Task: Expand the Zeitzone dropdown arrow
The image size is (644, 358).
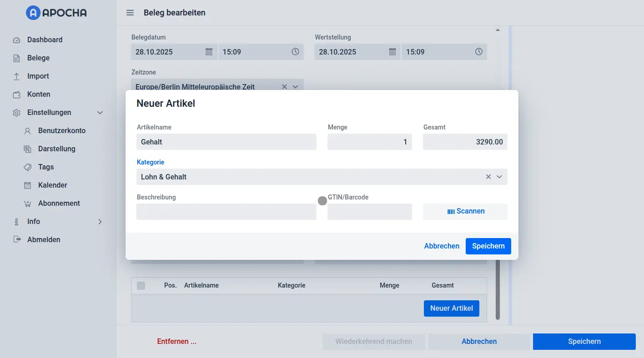Action: coord(295,86)
